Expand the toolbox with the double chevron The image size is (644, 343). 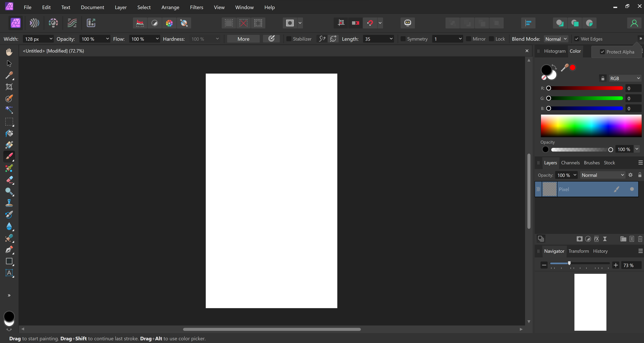coord(9,295)
